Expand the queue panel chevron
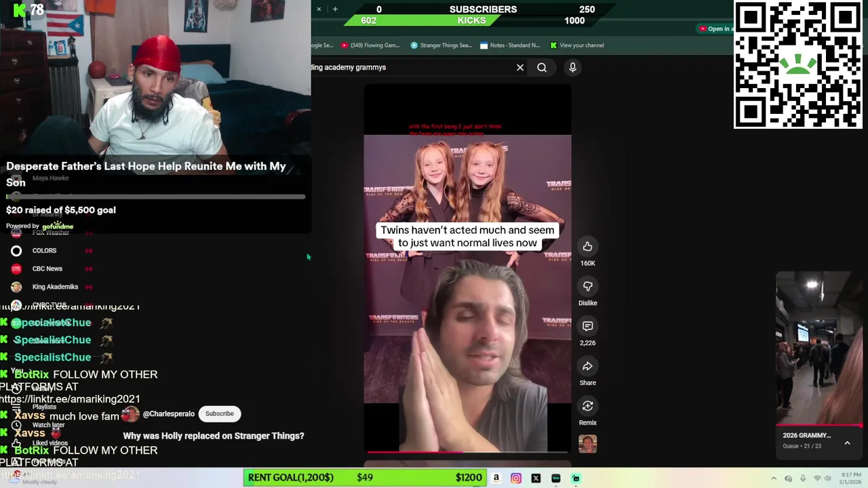This screenshot has width=868, height=488. point(847,443)
